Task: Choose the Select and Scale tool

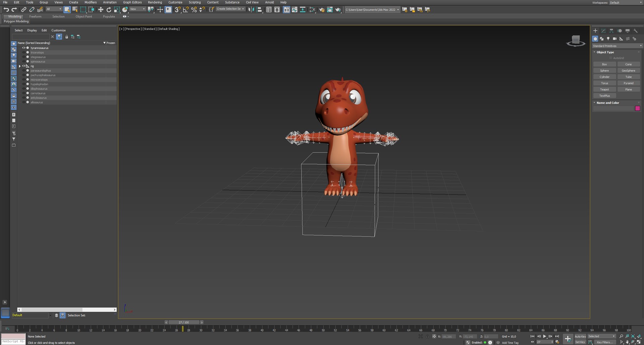Action: [117, 10]
